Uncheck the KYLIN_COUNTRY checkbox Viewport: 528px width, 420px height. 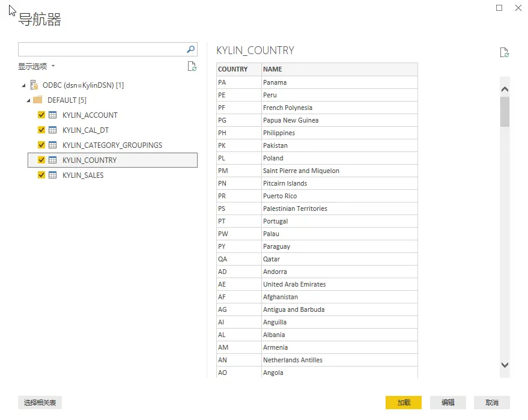click(41, 160)
